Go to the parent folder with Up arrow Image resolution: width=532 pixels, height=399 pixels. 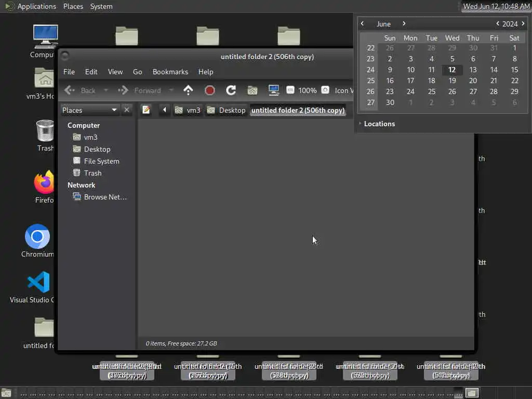point(188,90)
